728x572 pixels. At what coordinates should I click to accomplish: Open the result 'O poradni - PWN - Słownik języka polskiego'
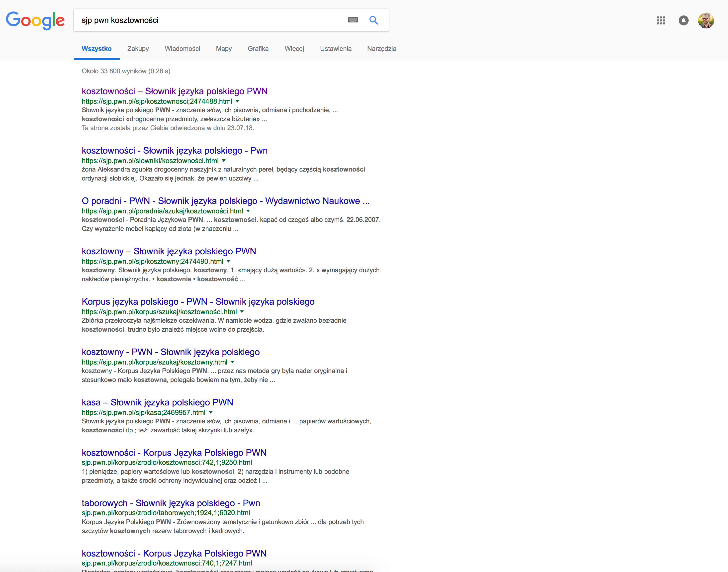pos(226,201)
